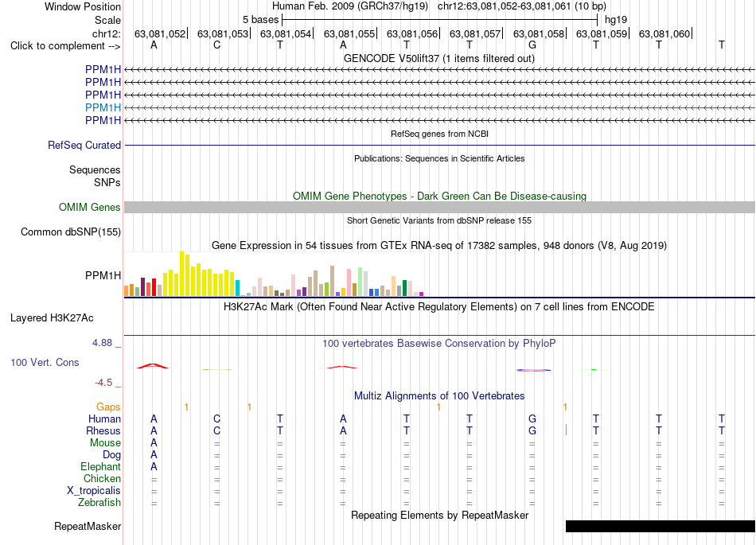Open the OMIM Gene Phenotypes track title
This screenshot has width=756, height=545.
pos(439,197)
